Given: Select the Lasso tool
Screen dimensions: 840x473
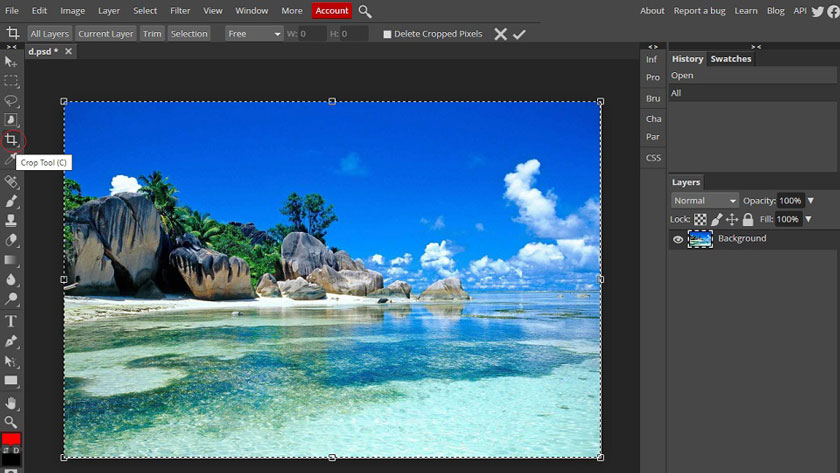Looking at the screenshot, I should pyautogui.click(x=11, y=101).
